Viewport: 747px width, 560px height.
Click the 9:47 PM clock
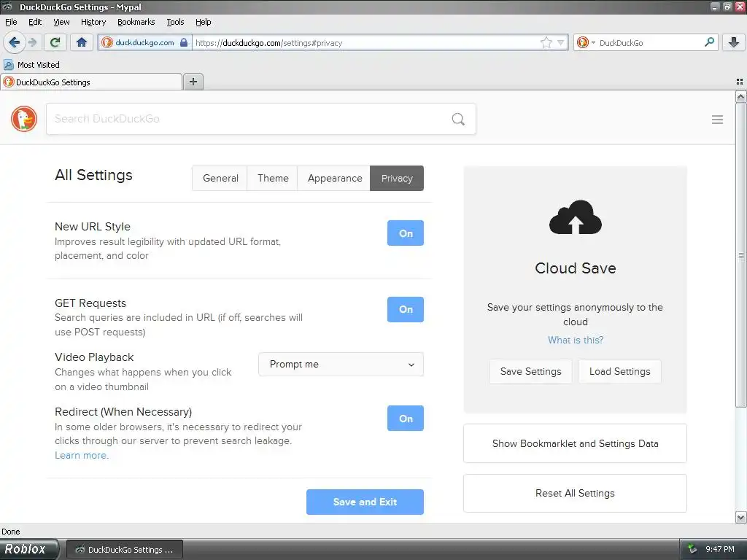pyautogui.click(x=720, y=549)
